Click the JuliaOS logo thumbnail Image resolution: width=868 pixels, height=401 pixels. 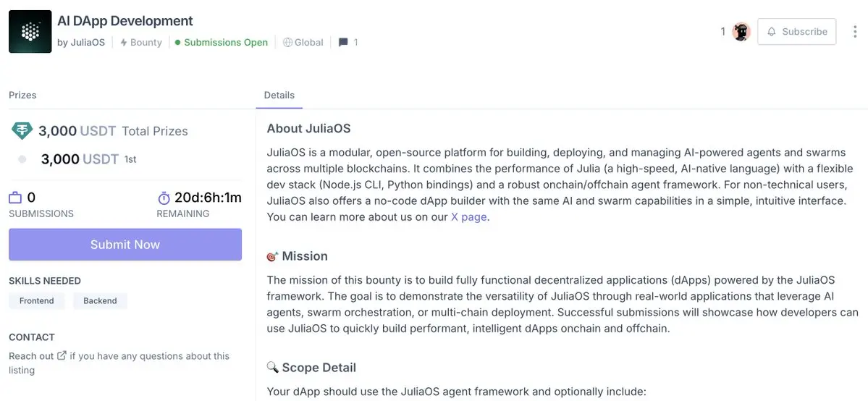[30, 32]
